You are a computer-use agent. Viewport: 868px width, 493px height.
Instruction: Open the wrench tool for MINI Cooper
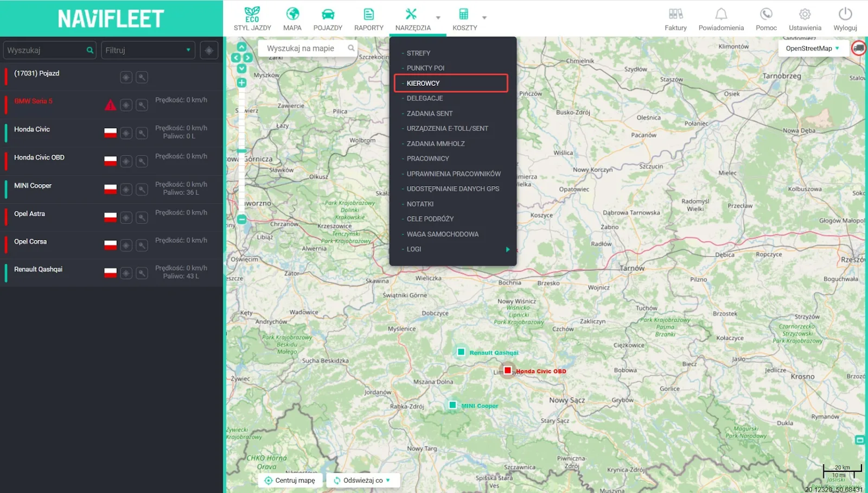click(142, 189)
